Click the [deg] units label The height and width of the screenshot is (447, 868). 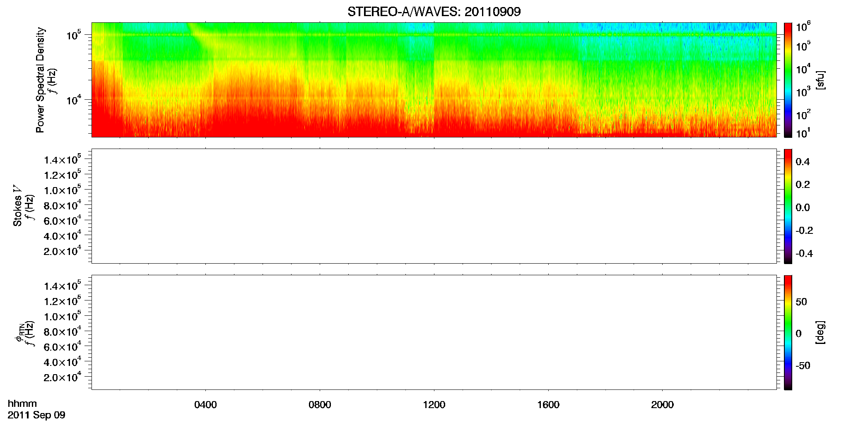coord(820,332)
